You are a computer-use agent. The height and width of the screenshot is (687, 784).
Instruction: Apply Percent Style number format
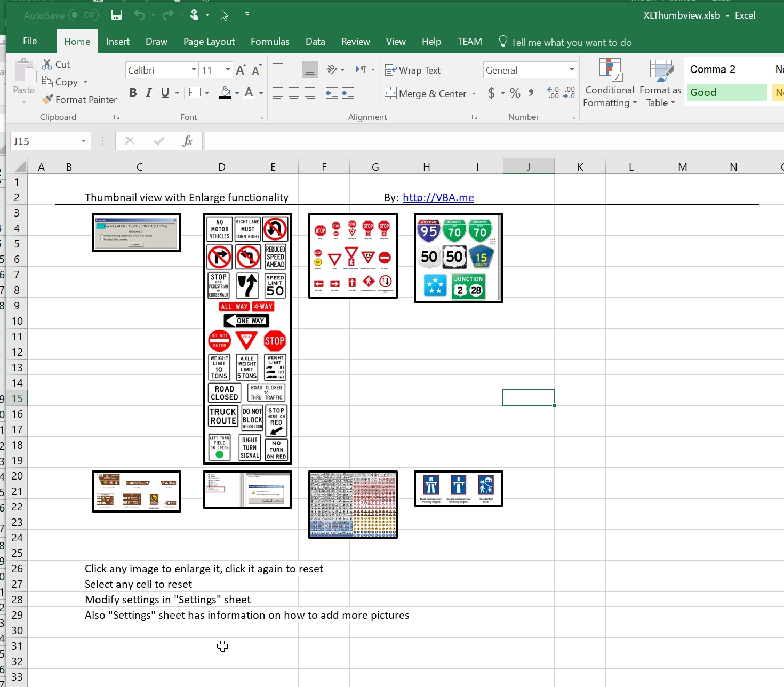(x=515, y=93)
